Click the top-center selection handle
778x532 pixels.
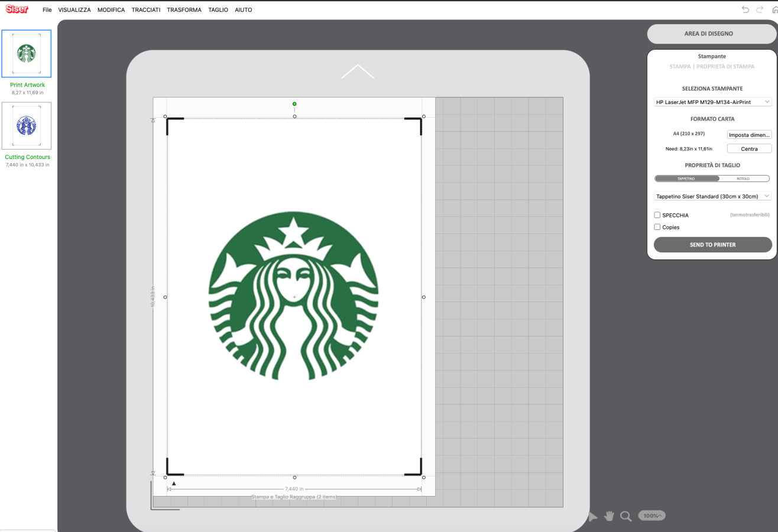tap(294, 116)
